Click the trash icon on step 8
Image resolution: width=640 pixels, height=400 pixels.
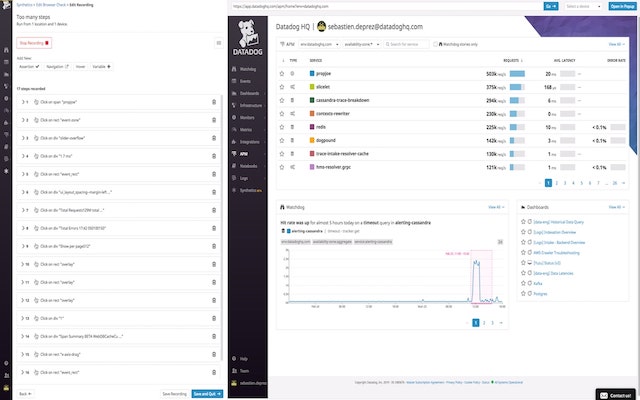[x=214, y=228]
